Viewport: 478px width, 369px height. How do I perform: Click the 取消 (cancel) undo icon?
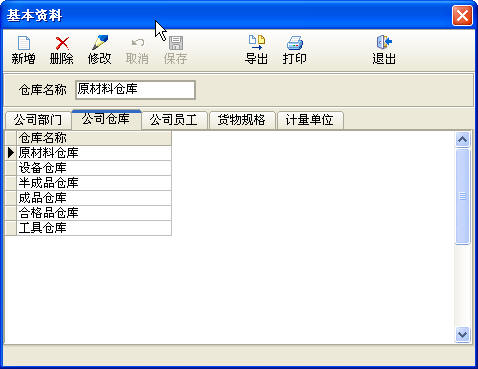tap(137, 43)
